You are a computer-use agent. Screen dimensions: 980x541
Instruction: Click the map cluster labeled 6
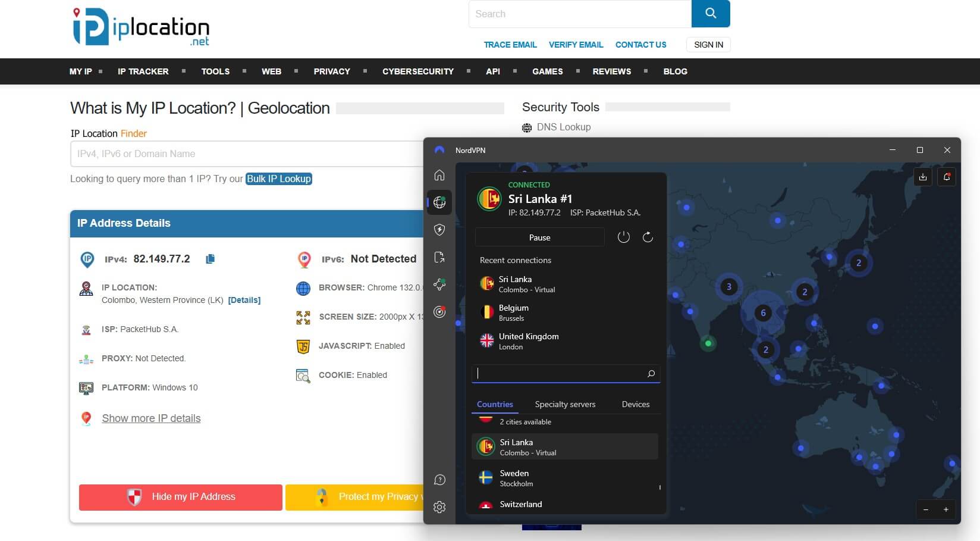coord(763,312)
